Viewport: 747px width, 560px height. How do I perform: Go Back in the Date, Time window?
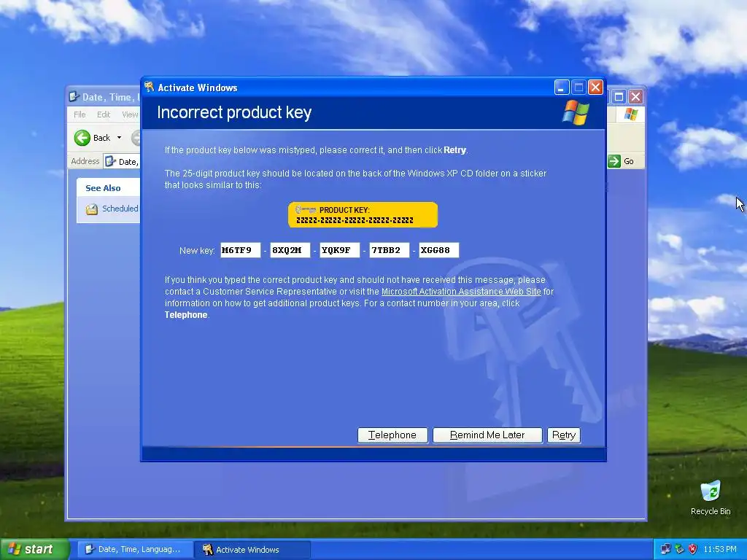93,138
